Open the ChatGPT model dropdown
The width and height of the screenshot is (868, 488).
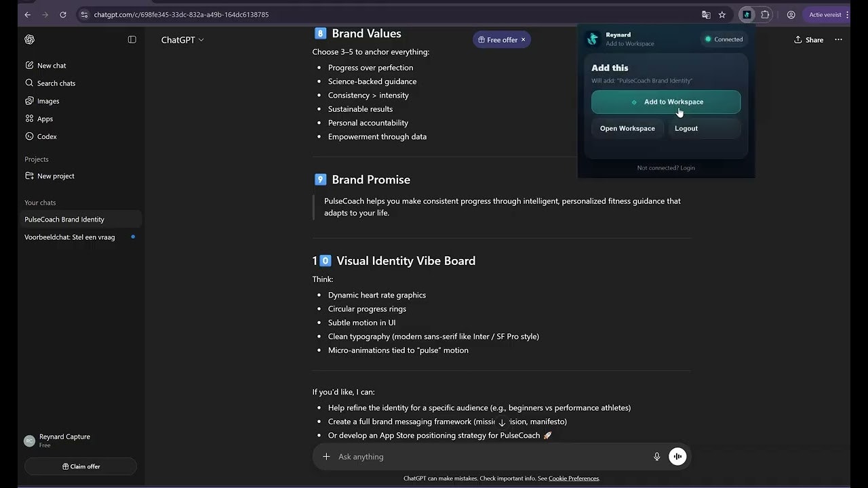pos(182,40)
